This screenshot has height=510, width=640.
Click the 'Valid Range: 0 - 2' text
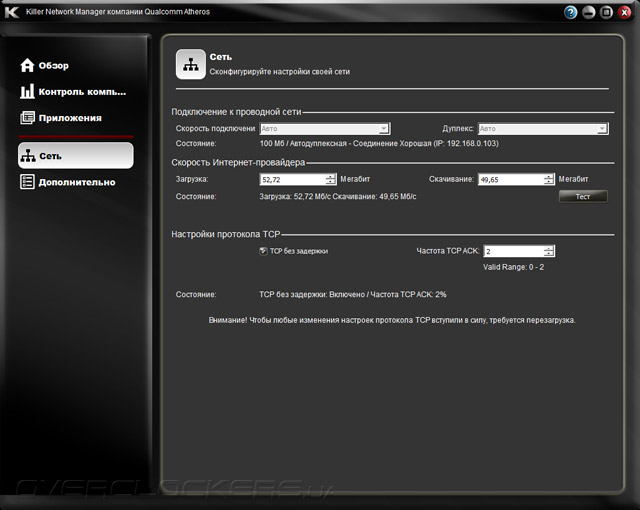click(513, 267)
